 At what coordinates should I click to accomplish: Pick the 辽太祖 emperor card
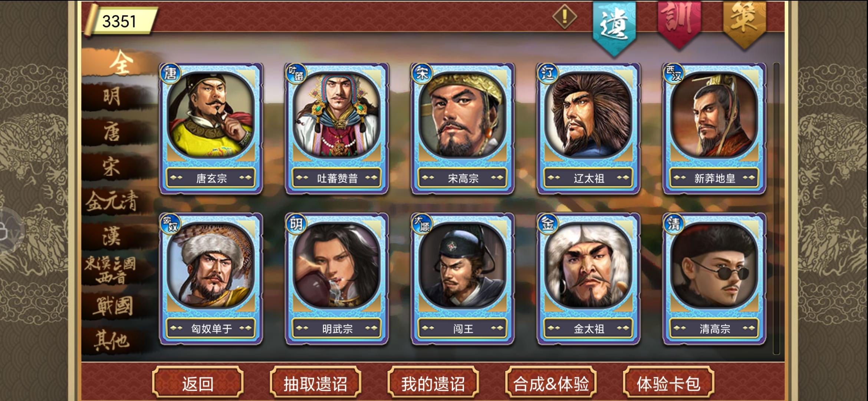pyautogui.click(x=588, y=128)
